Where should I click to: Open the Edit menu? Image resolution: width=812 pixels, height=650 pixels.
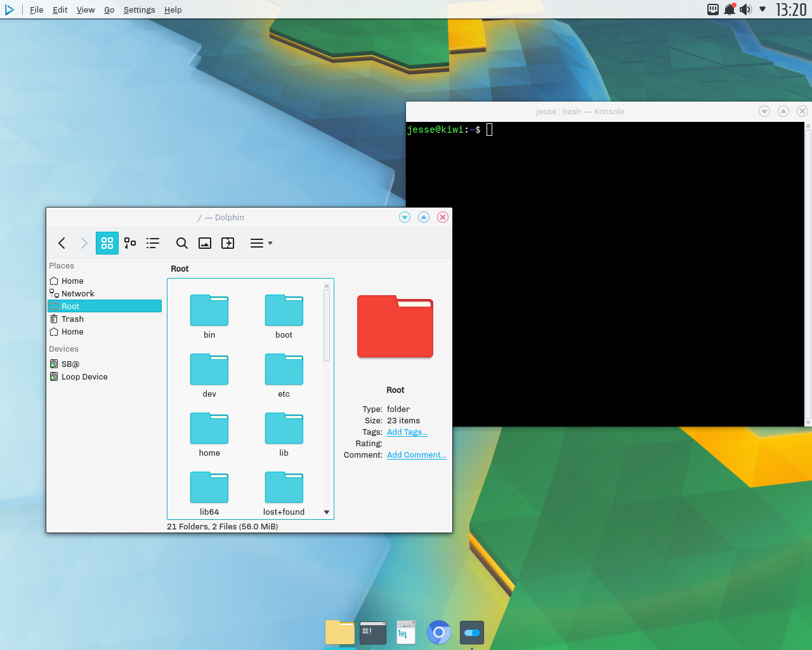point(60,10)
